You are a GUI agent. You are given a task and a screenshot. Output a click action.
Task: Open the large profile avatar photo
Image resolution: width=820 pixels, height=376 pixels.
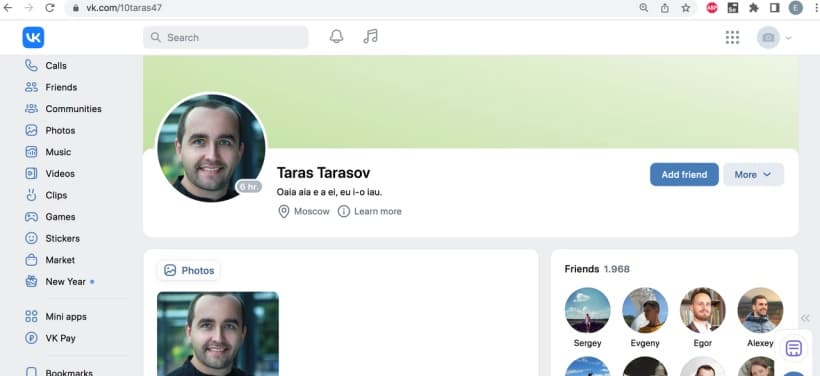(211, 148)
